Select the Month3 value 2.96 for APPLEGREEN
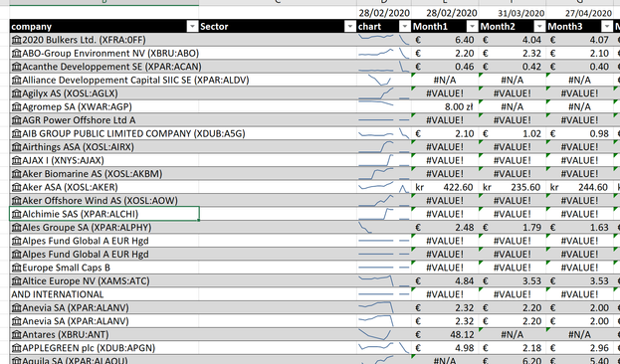Screen dimensions: 620x364 [x=579, y=348]
